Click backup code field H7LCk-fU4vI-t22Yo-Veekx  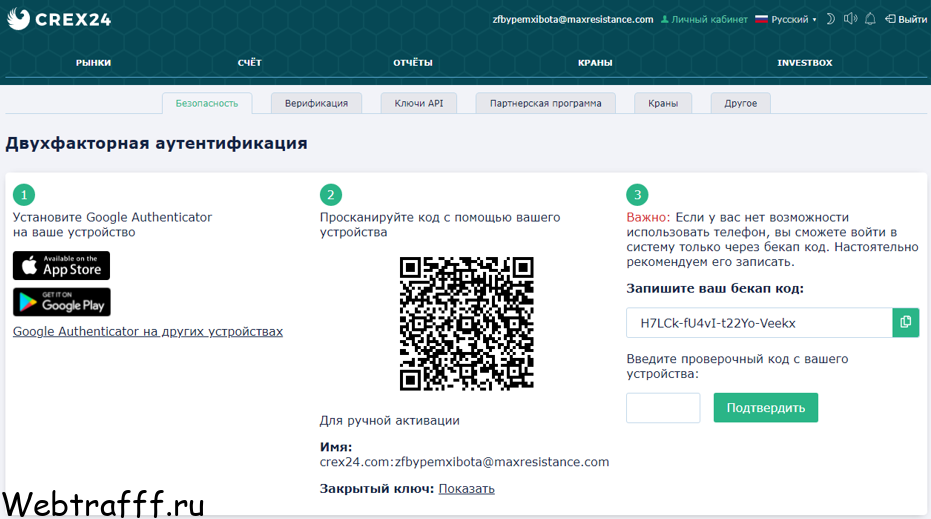click(x=759, y=322)
